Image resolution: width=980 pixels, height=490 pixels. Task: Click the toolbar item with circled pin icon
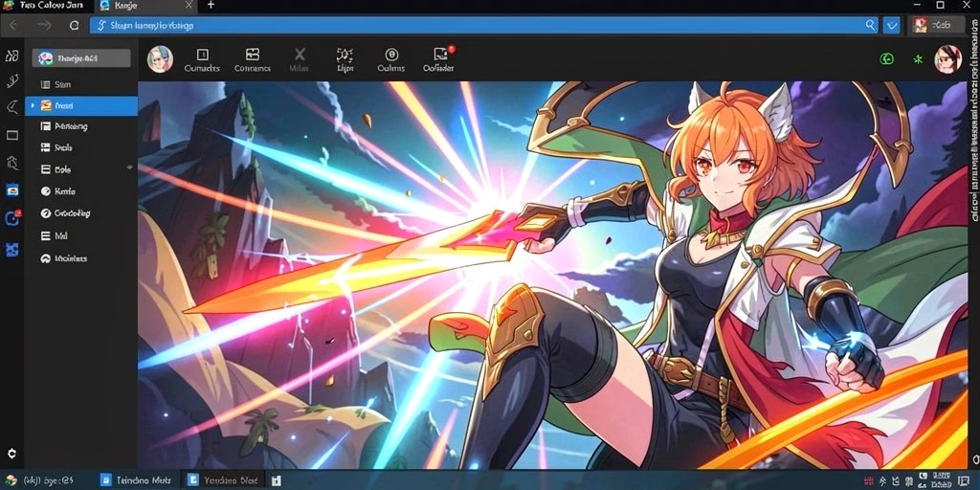click(x=391, y=59)
